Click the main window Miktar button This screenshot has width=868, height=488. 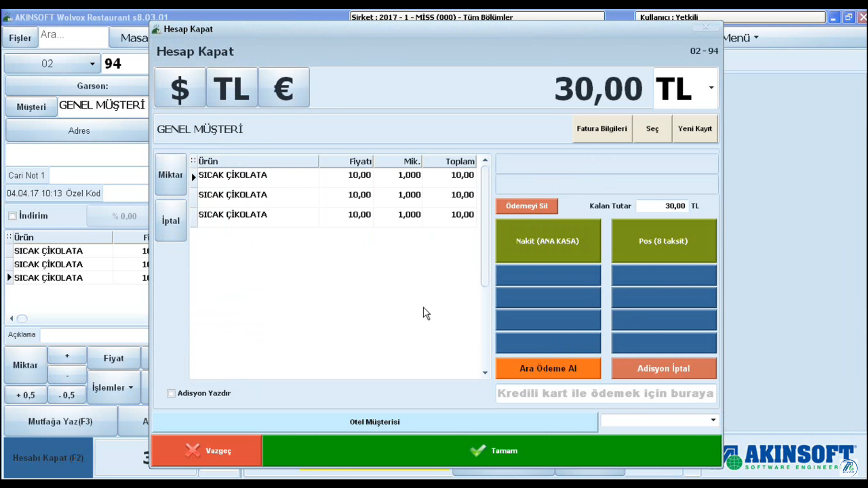tap(25, 365)
